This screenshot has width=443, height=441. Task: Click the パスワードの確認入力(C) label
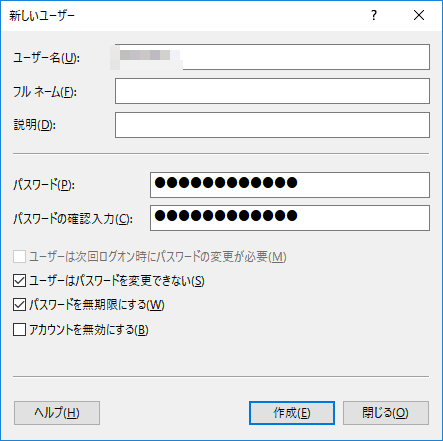click(x=73, y=219)
